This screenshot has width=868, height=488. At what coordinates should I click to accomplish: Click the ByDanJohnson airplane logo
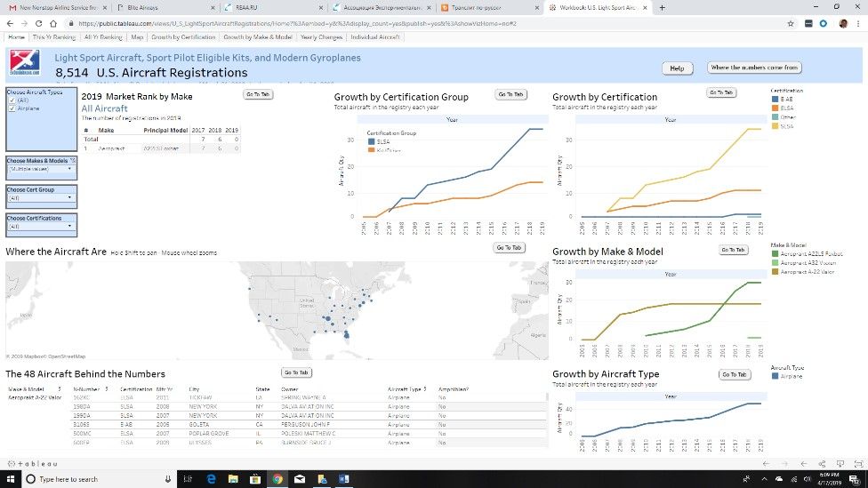[24, 63]
